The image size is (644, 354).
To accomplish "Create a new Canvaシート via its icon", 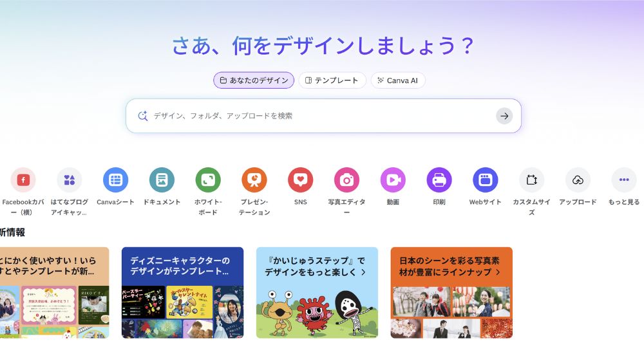I will click(x=115, y=180).
